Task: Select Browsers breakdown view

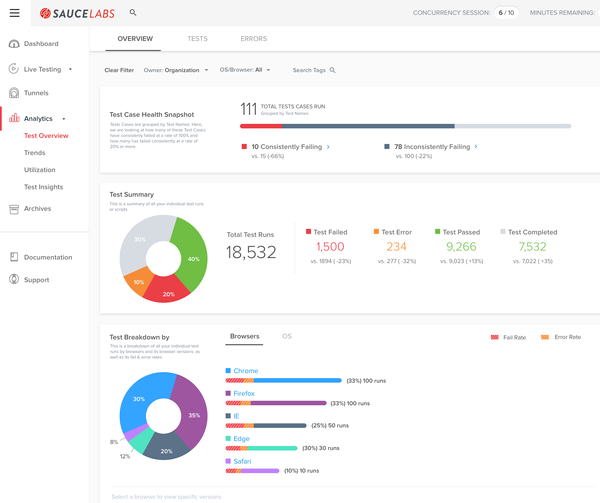Action: [x=245, y=337]
